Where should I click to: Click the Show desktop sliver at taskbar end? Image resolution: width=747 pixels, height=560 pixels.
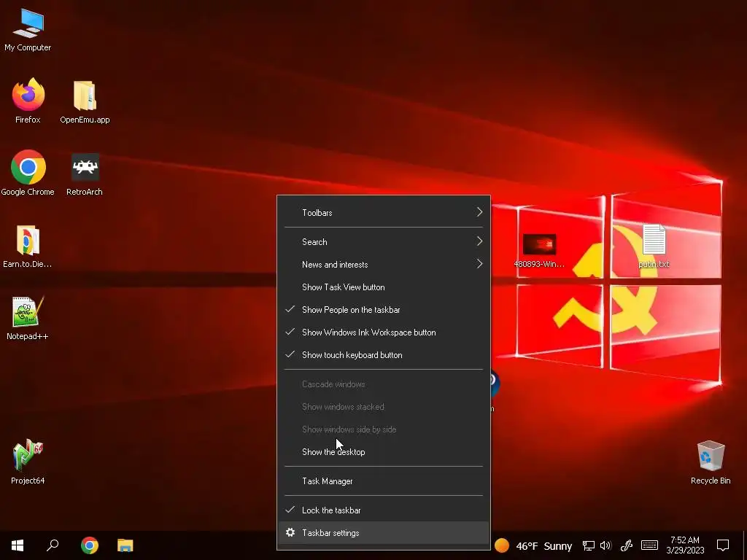[x=745, y=545]
